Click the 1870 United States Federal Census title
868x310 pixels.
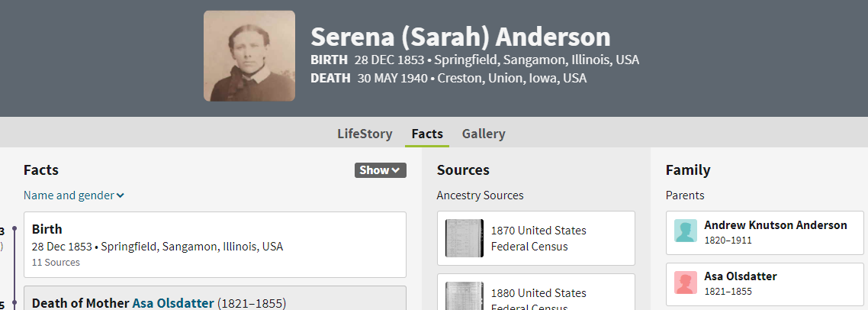[x=538, y=238]
